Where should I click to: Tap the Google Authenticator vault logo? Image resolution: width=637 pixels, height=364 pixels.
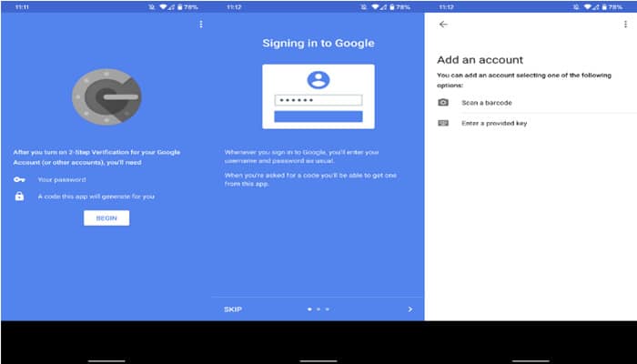click(x=106, y=96)
